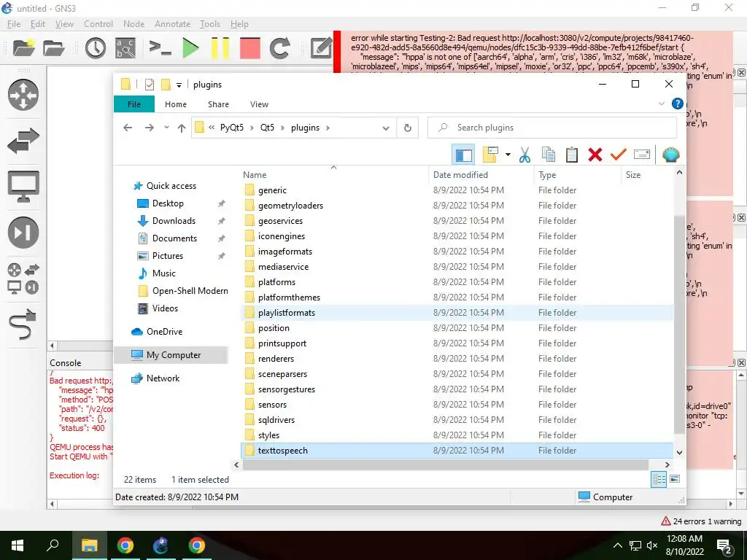Click Qt5 in the address breadcrumb
The width and height of the screenshot is (747, 560).
[267, 128]
